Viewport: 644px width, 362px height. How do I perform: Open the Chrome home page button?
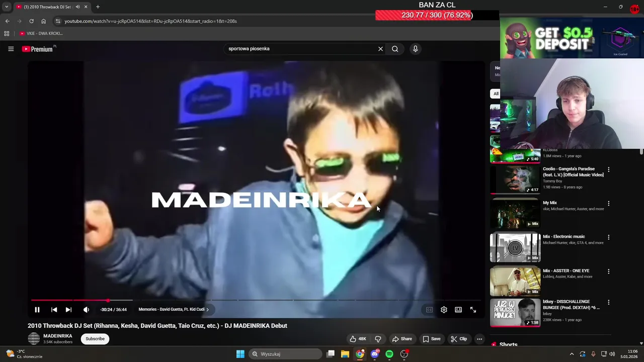pos(43,21)
